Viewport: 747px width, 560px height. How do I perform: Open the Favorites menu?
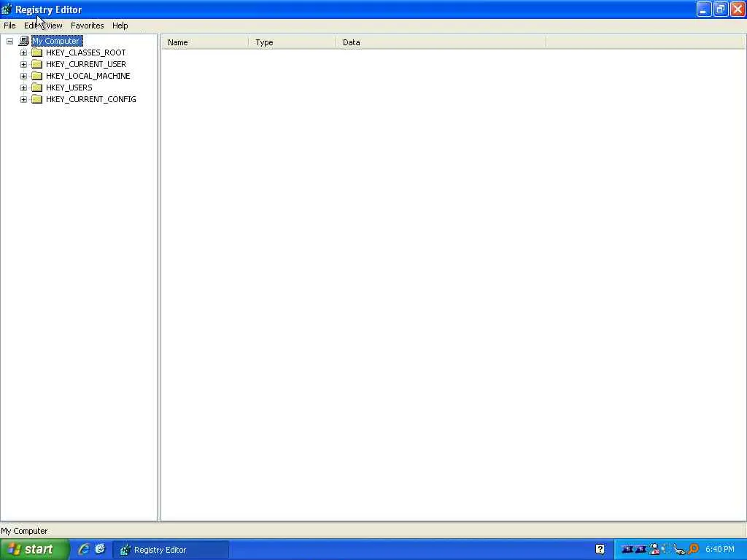tap(88, 26)
